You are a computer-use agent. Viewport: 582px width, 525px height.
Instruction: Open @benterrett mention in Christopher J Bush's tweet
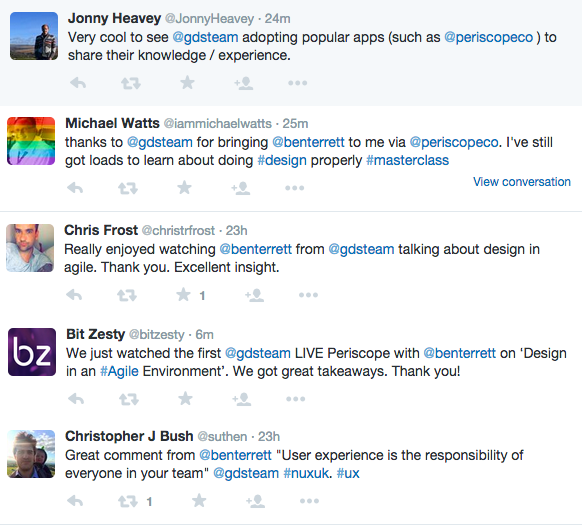click(x=235, y=456)
